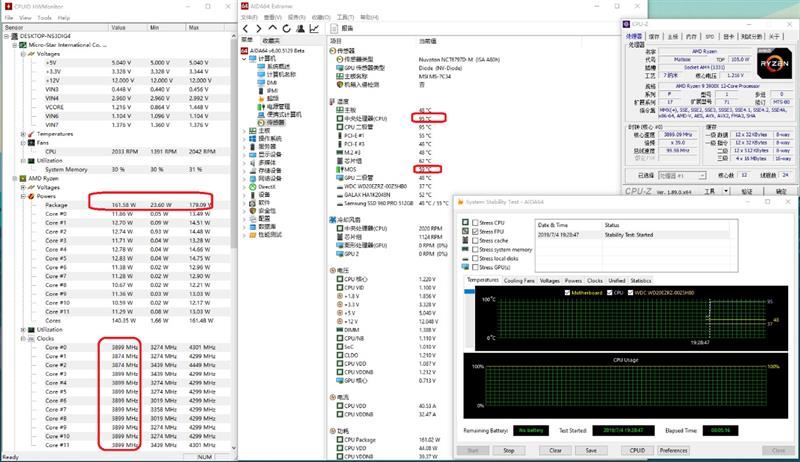Click Save button in Stability Test

tap(591, 450)
